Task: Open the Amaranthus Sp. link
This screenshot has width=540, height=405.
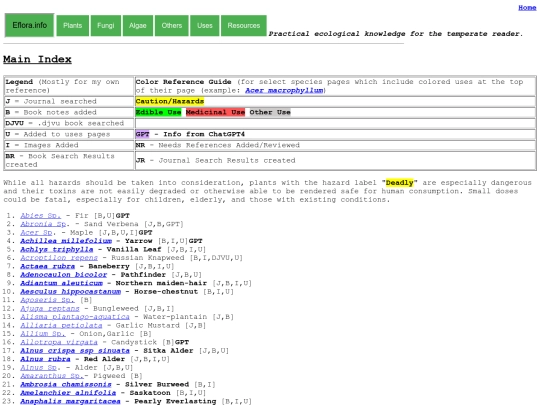Action: [x=52, y=376]
